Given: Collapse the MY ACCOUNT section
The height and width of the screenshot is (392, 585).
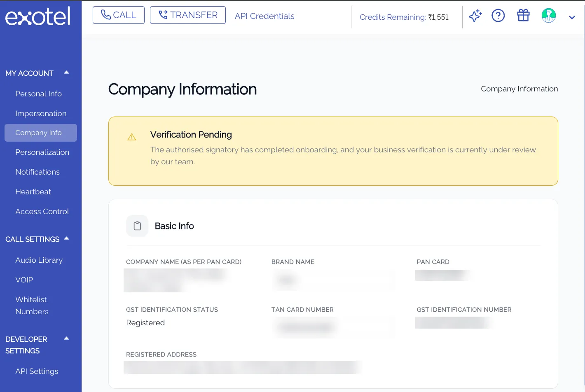Looking at the screenshot, I should coord(66,73).
